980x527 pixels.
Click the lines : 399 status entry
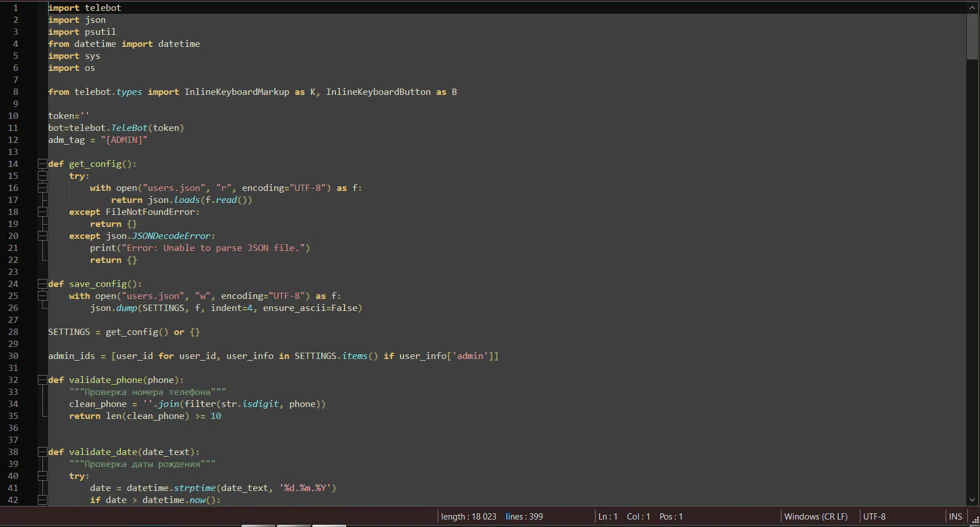524,517
